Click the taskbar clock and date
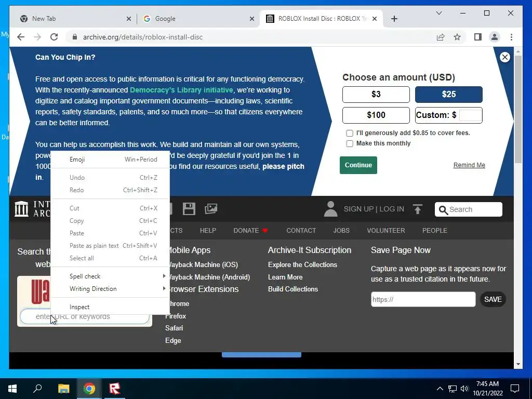 tap(487, 389)
